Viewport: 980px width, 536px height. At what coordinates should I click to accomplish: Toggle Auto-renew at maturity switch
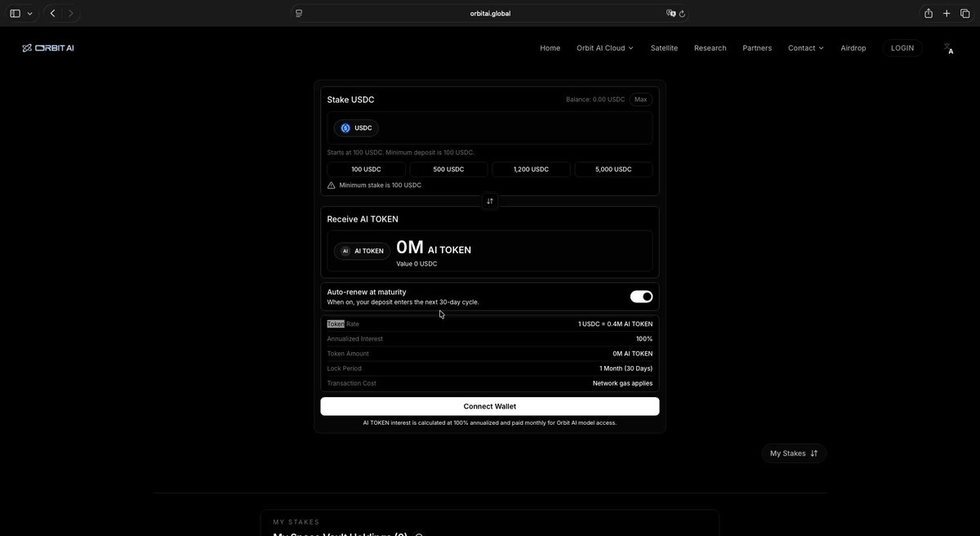(641, 297)
